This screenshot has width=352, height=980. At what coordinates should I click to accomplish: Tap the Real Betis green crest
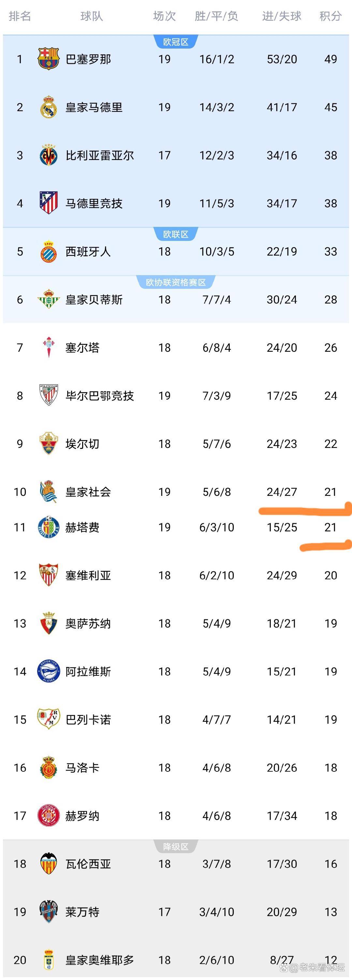(48, 299)
